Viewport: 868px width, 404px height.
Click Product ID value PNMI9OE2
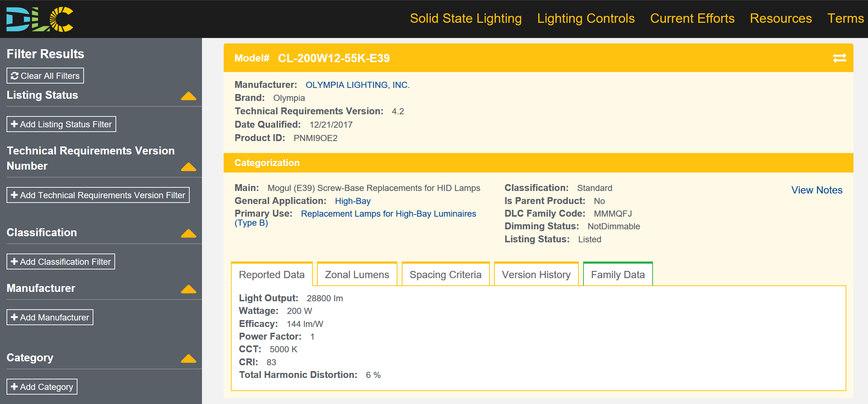(315, 138)
